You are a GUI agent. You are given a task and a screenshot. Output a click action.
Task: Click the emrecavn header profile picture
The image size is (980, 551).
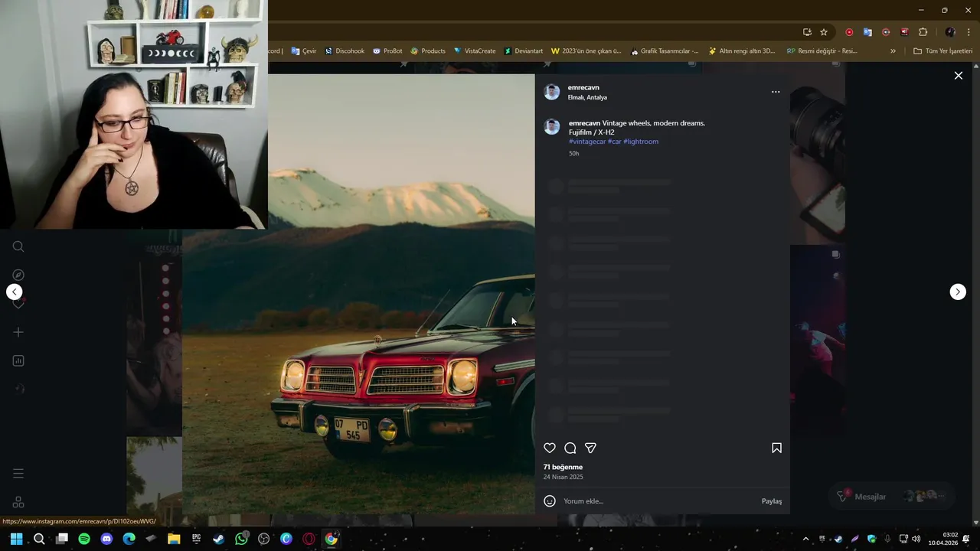pyautogui.click(x=552, y=93)
